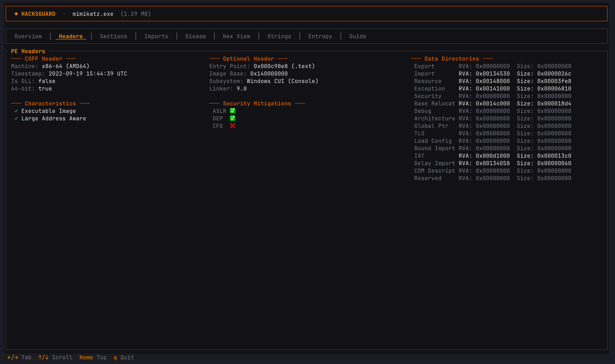
Task: Click the Data Directories heading
Action: (x=452, y=59)
